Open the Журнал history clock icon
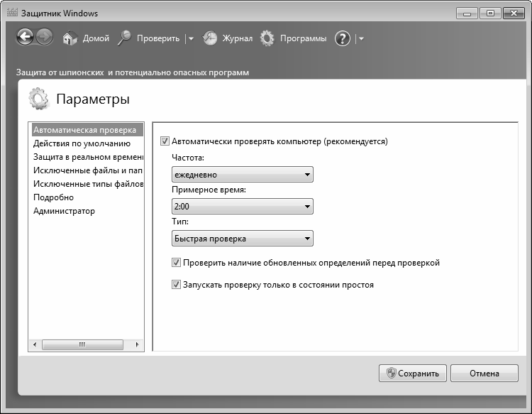 tap(210, 39)
